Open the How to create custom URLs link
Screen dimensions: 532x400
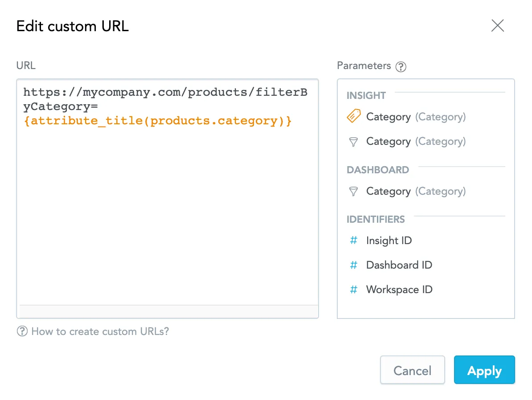click(100, 331)
